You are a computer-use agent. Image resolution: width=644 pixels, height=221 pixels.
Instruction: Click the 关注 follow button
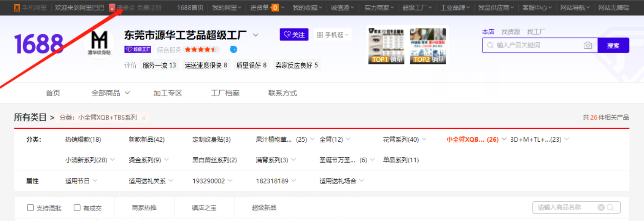pyautogui.click(x=294, y=35)
